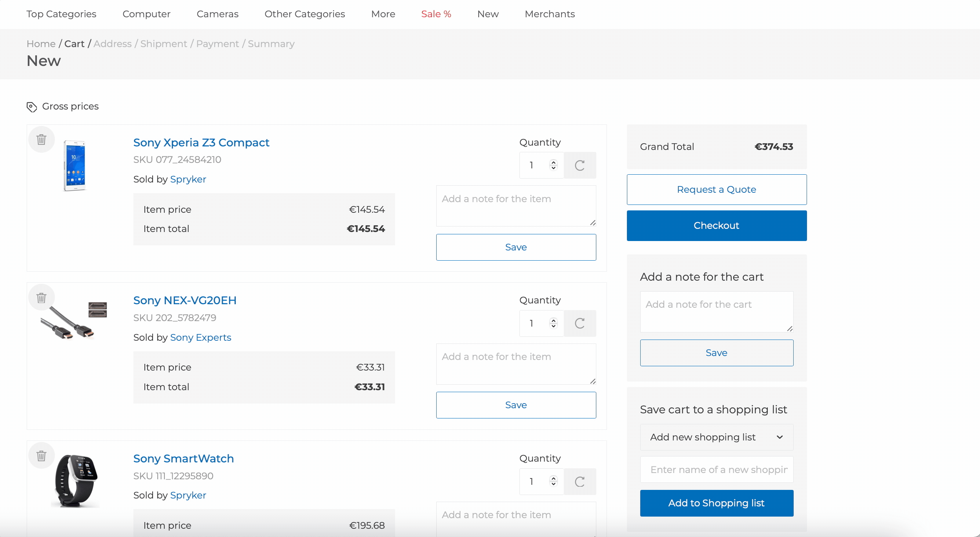Save note for Sony Xperia Z3 Compact
980x537 pixels.
pos(516,247)
